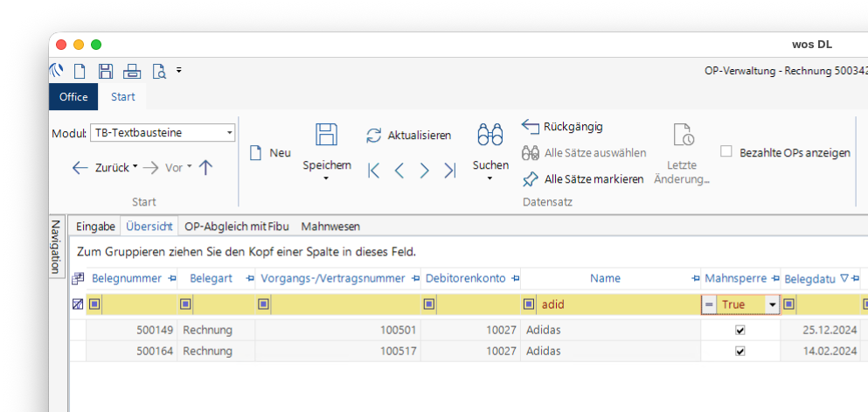Click the Suchen binoculars icon

490,135
